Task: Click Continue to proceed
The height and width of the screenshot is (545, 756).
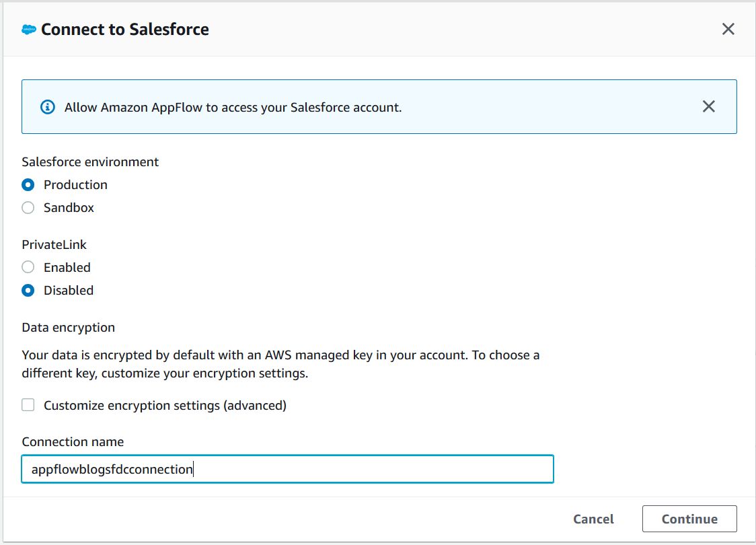Action: (x=689, y=519)
